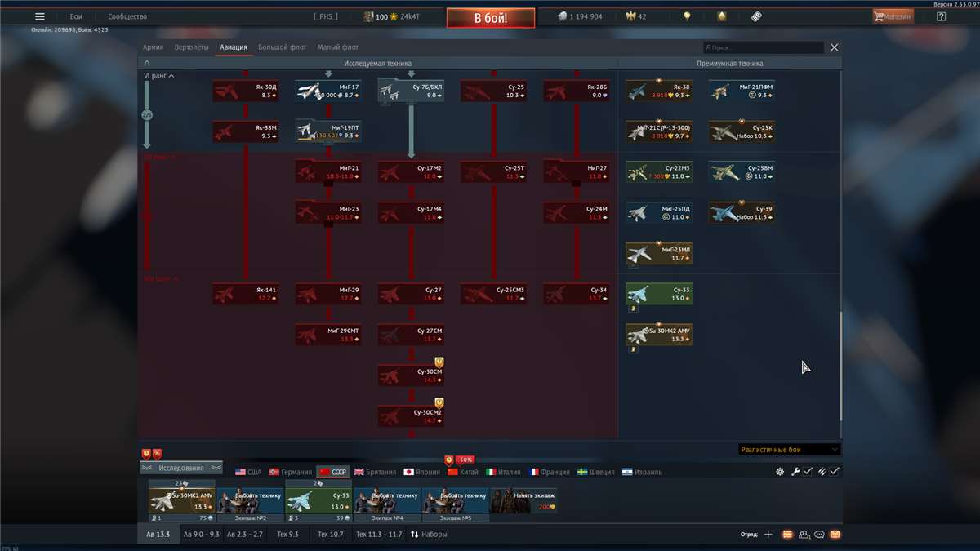This screenshot has height=551, width=980.
Task: Open the hamburger main menu
Action: [39, 16]
